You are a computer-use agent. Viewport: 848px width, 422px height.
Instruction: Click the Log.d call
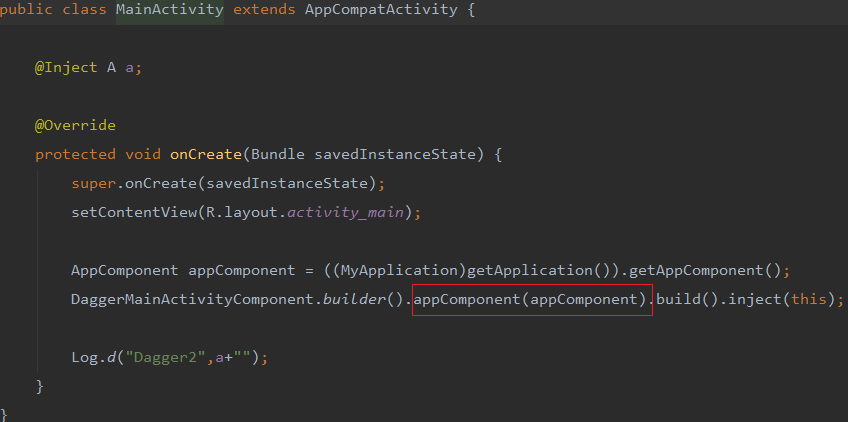94,357
